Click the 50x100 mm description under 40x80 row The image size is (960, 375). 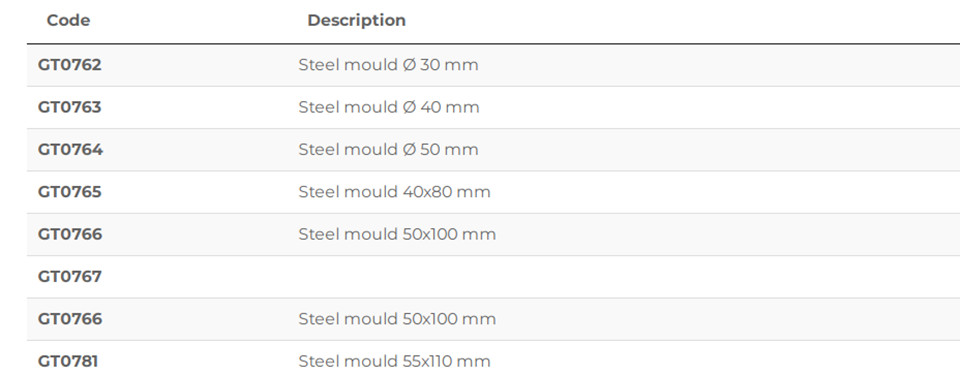tap(397, 234)
